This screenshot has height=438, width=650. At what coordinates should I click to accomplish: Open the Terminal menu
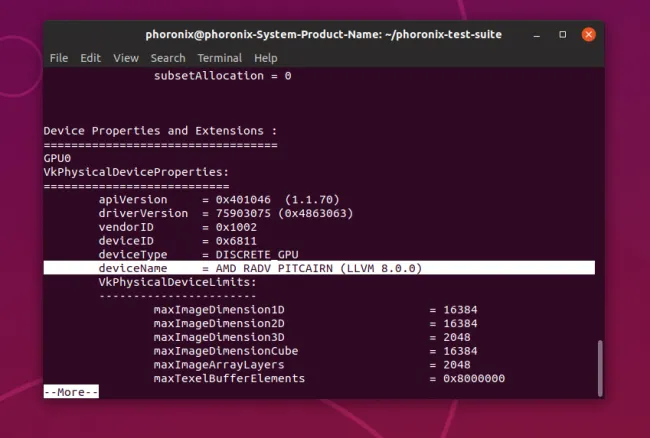click(220, 58)
